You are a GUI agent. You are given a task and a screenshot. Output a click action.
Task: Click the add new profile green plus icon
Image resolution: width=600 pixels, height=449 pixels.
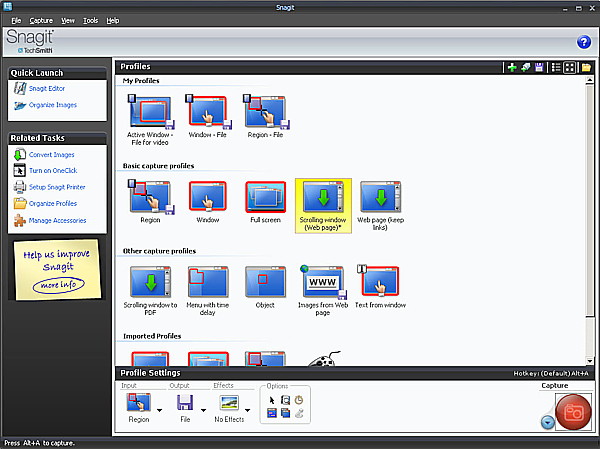(512, 68)
